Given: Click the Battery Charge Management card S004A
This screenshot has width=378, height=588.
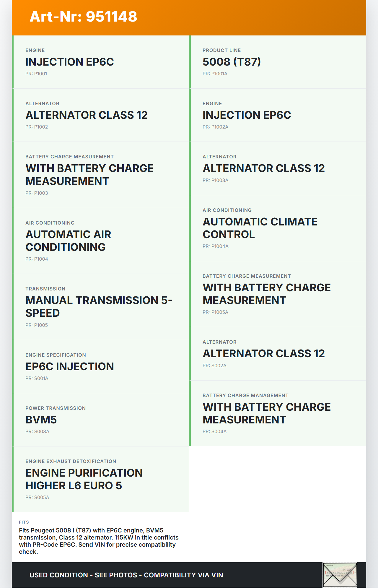Looking at the screenshot, I should click(x=278, y=413).
